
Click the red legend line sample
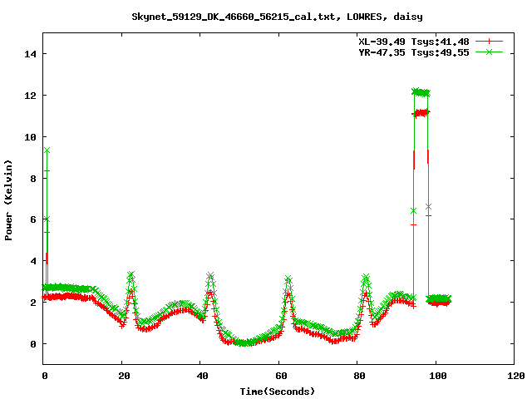pos(489,42)
